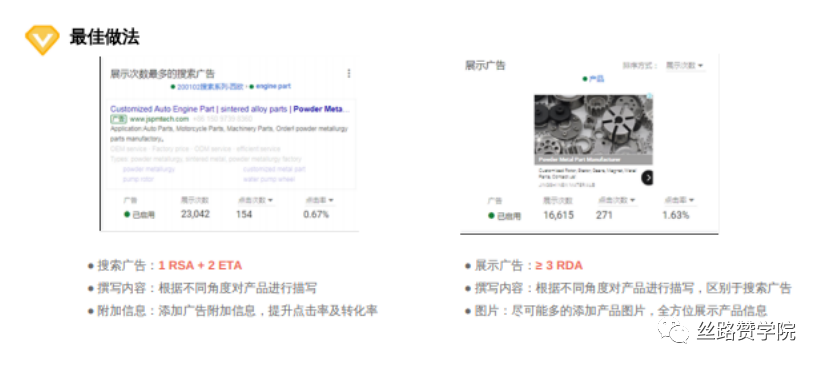
Task: Expand the 点击率 dropdown under search ad
Action: (320, 200)
